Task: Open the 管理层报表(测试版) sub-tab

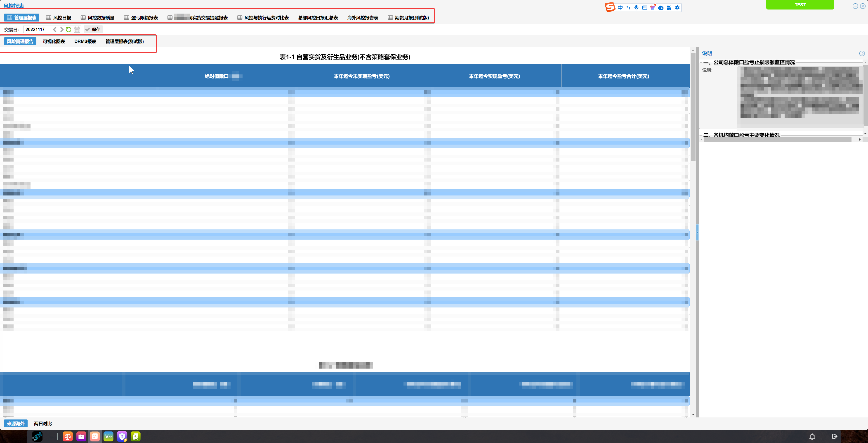Action: coord(125,41)
